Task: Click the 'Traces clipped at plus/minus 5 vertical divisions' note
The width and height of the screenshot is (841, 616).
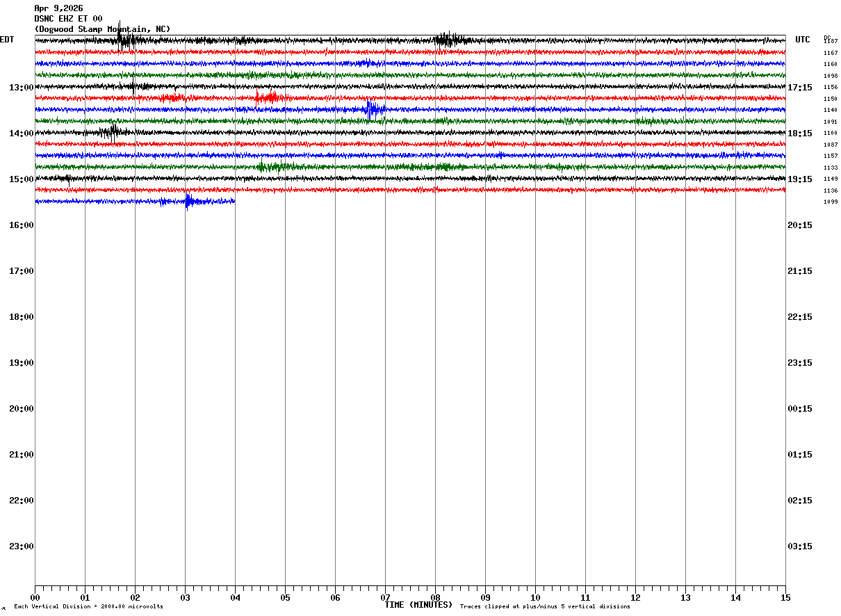Action: click(x=545, y=606)
